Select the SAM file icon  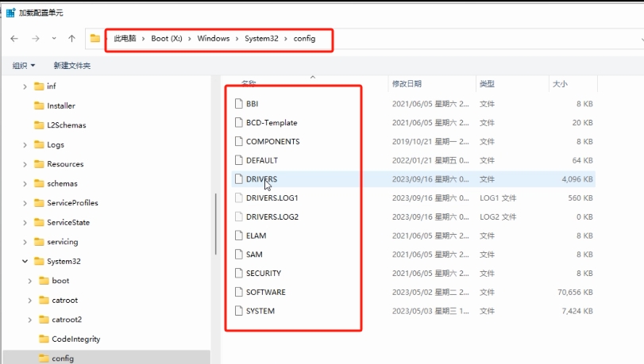[239, 255]
